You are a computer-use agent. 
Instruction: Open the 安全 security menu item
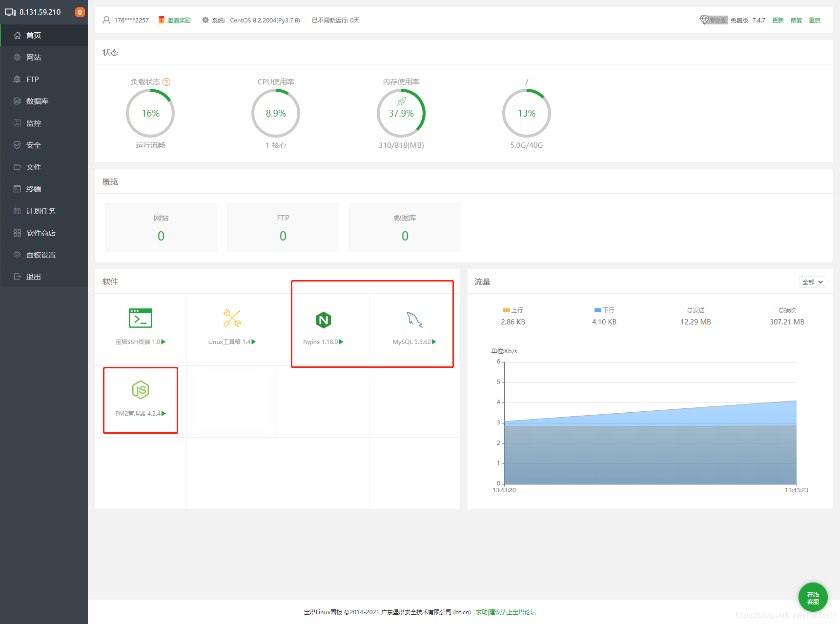(x=44, y=145)
